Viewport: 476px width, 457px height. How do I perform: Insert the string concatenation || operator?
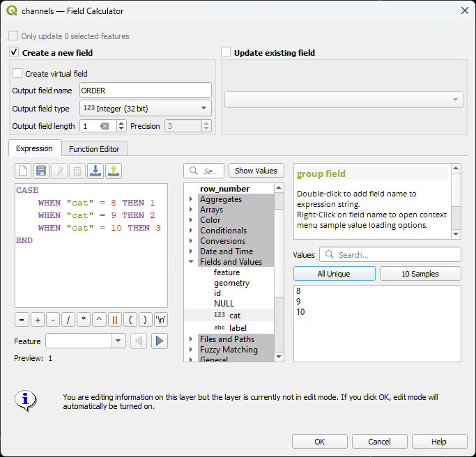pyautogui.click(x=114, y=320)
